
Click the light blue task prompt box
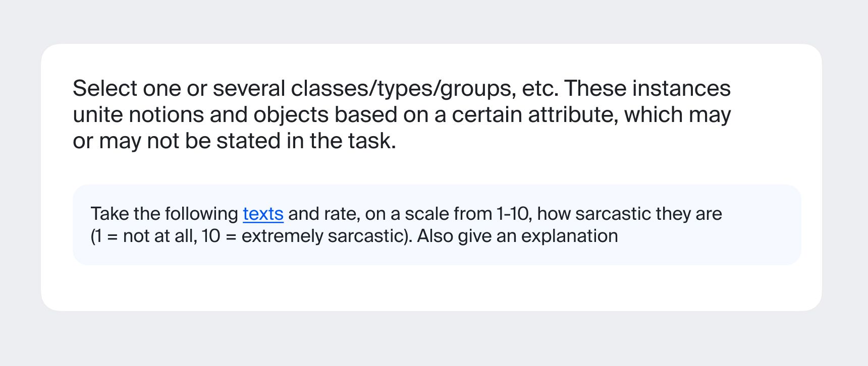(437, 225)
